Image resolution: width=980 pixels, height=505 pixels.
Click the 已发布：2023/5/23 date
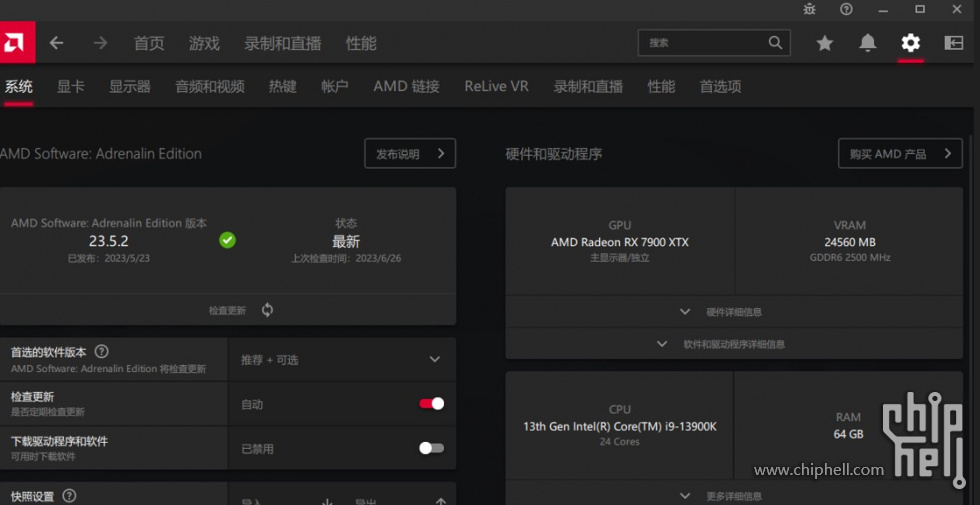click(109, 258)
